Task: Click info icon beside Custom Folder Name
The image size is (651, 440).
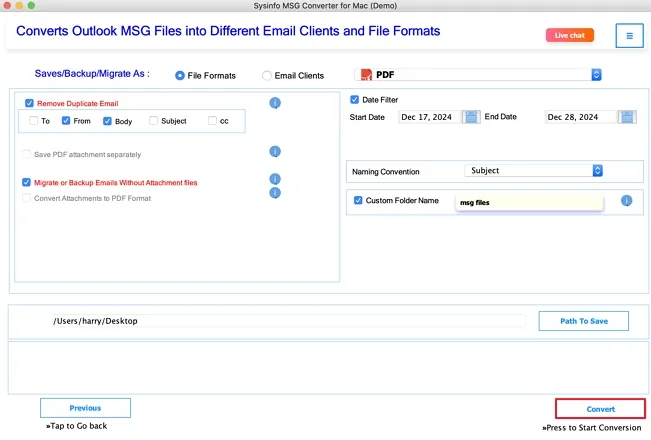Action: tap(626, 201)
